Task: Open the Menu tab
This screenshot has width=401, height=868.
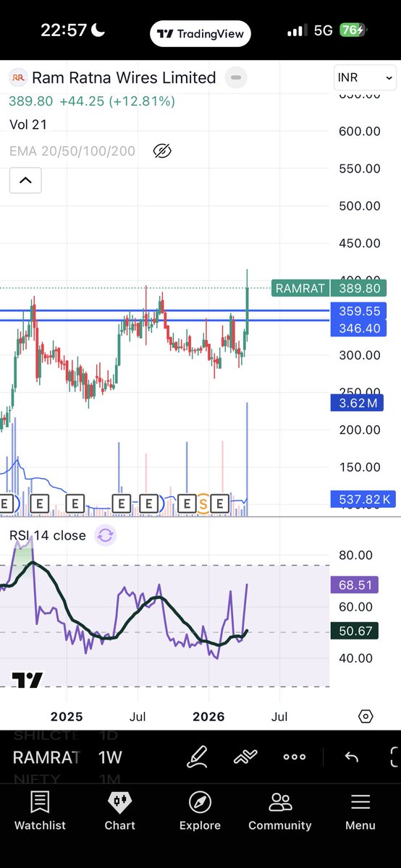Action: [360, 811]
